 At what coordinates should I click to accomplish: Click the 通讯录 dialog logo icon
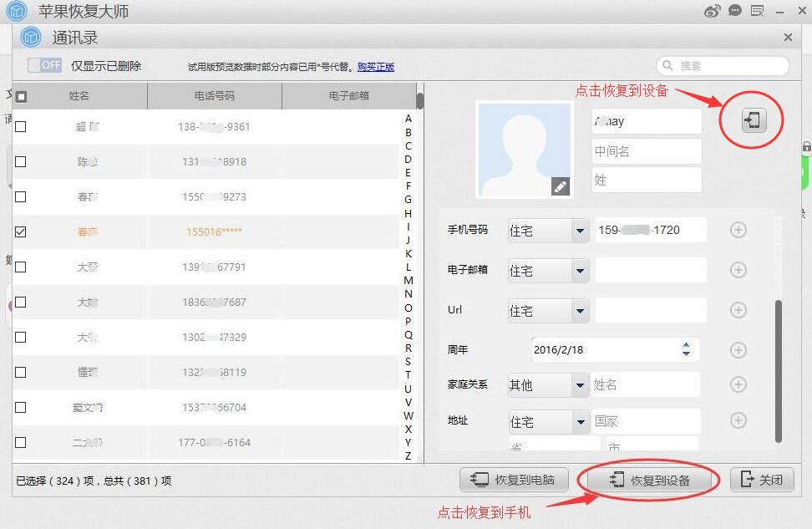click(31, 37)
